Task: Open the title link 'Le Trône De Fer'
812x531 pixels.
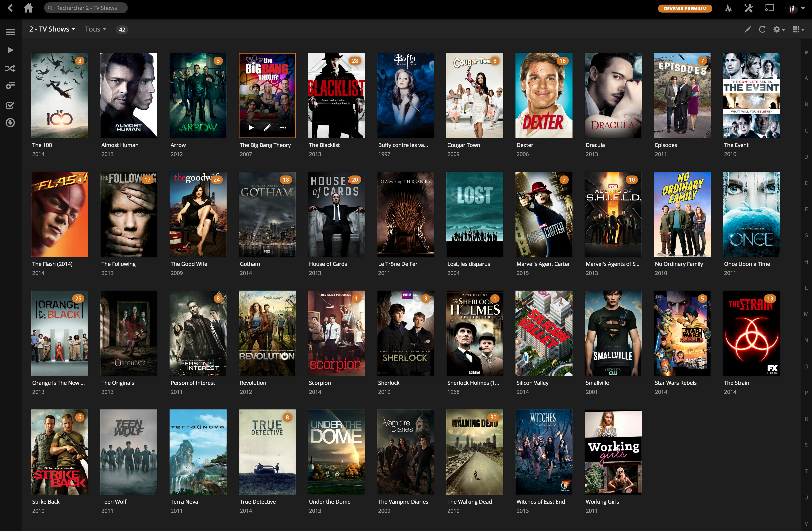Action: (397, 264)
